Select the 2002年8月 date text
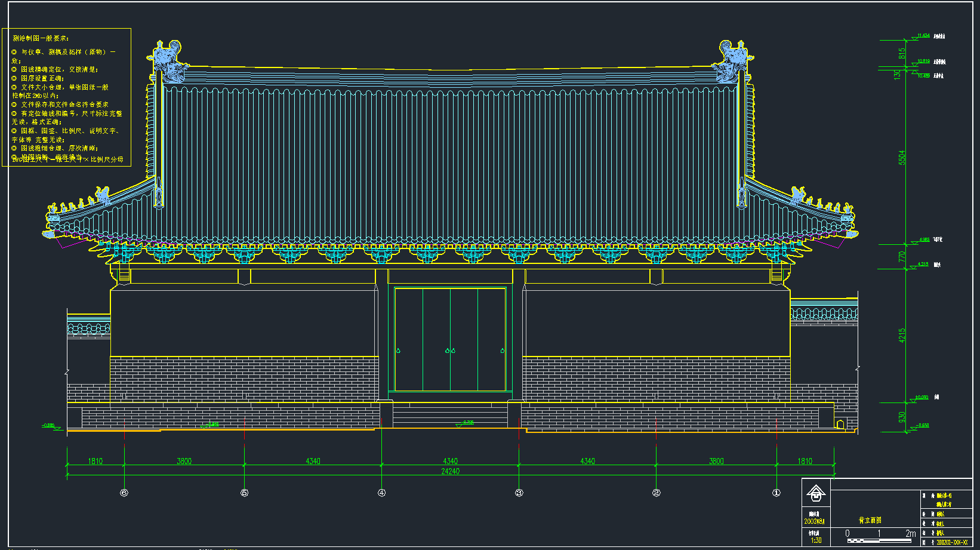This screenshot has height=550, width=980. pyautogui.click(x=815, y=521)
